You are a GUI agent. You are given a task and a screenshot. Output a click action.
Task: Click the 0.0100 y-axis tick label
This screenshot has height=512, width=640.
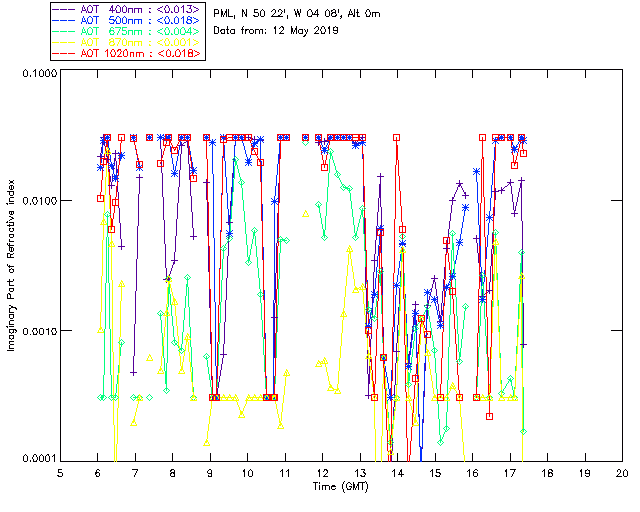pyautogui.click(x=40, y=200)
